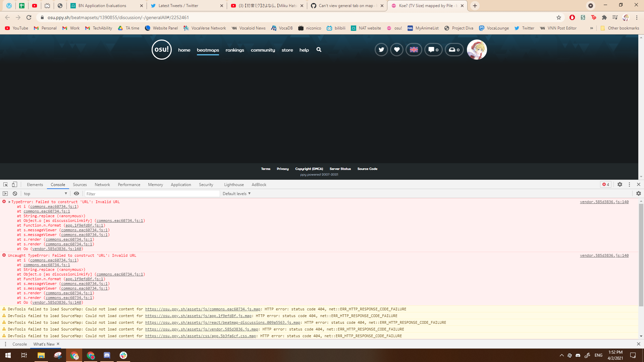Switch to the Network tab in DevTools

(x=102, y=184)
